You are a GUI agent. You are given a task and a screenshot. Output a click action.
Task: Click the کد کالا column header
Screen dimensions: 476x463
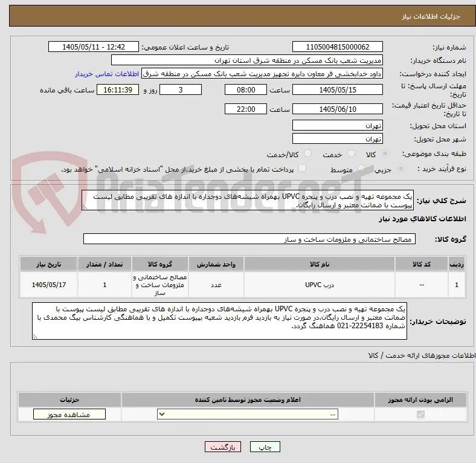pyautogui.click(x=422, y=264)
